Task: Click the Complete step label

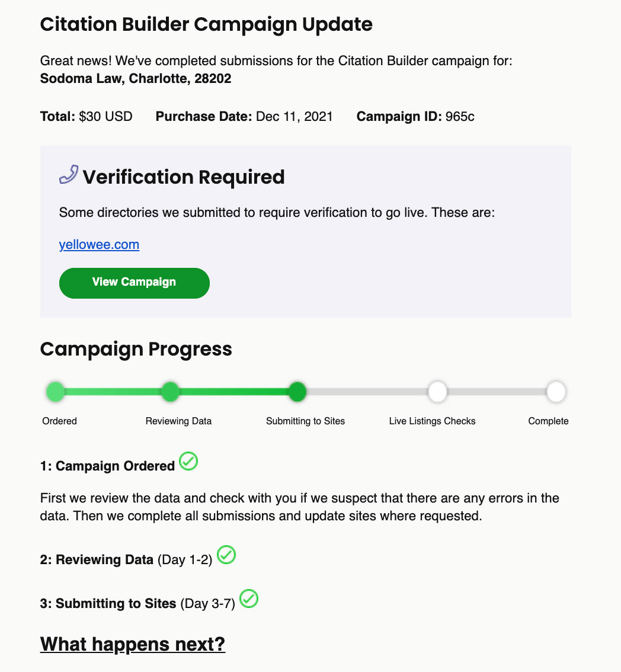Action: tap(548, 421)
